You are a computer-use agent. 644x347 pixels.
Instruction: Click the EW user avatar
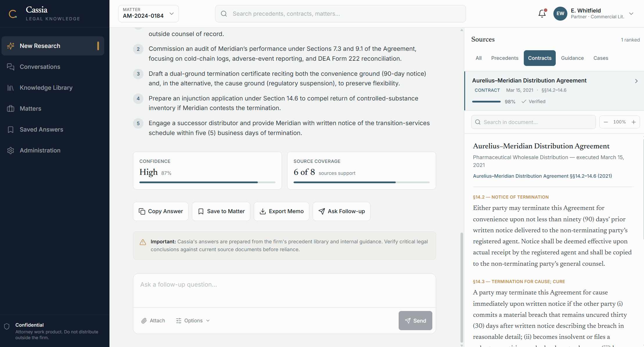[560, 13]
